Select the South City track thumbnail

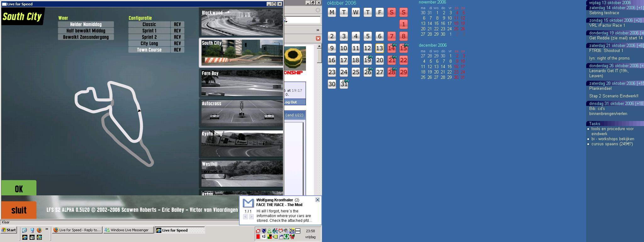point(241,53)
